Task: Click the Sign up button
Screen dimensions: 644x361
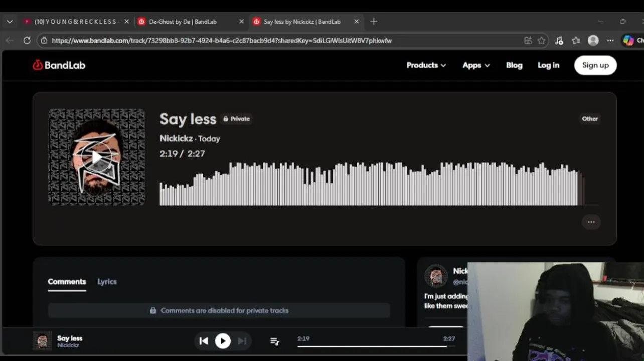Action: tap(595, 65)
